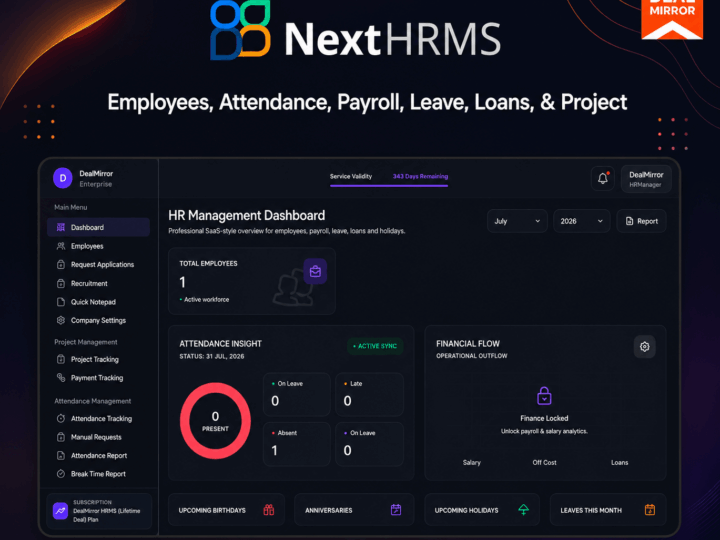Open Company Settings
The image size is (720, 540).
tap(98, 320)
